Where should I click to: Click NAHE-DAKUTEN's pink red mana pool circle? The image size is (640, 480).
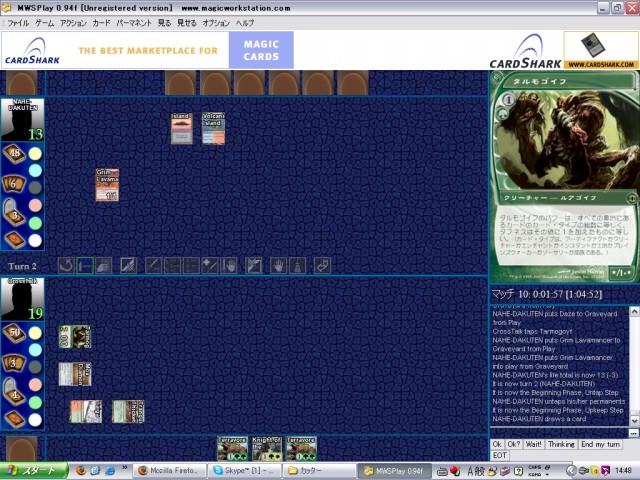[36, 205]
